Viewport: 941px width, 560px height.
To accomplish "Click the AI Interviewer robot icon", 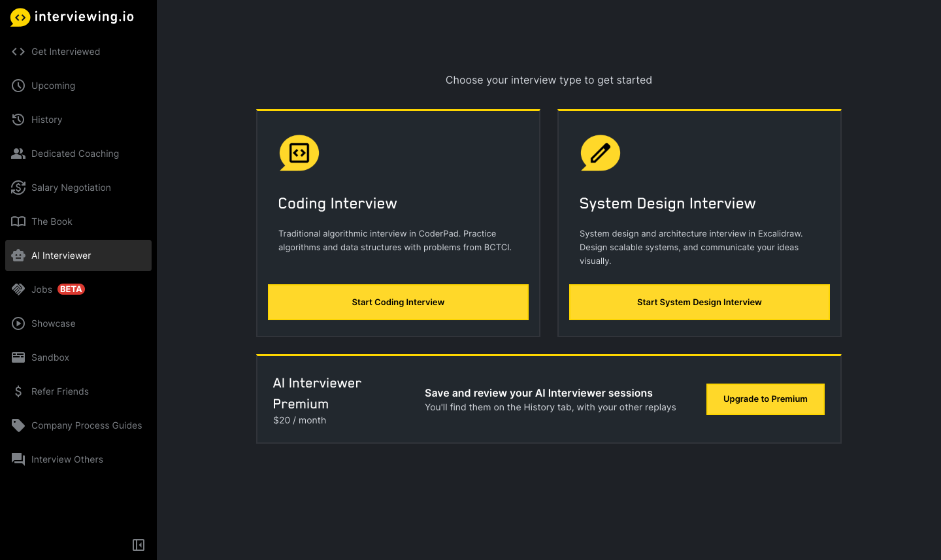I will pos(18,255).
